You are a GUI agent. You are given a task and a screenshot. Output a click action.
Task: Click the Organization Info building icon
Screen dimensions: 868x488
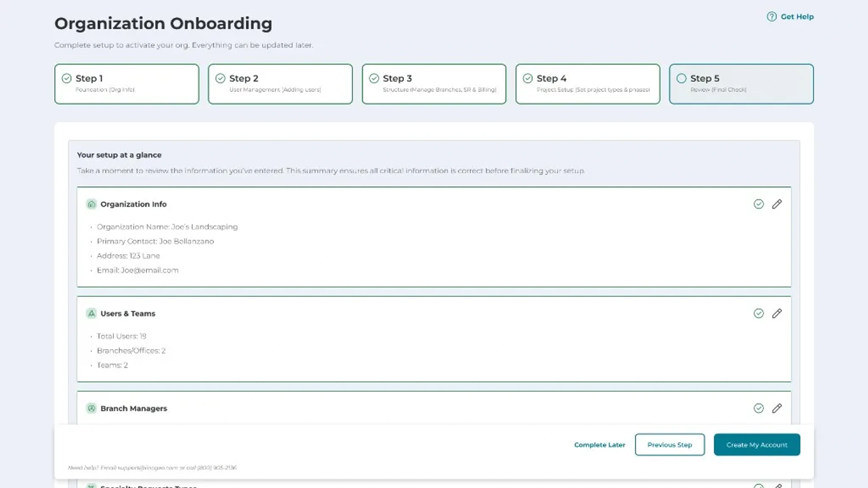[x=91, y=204]
